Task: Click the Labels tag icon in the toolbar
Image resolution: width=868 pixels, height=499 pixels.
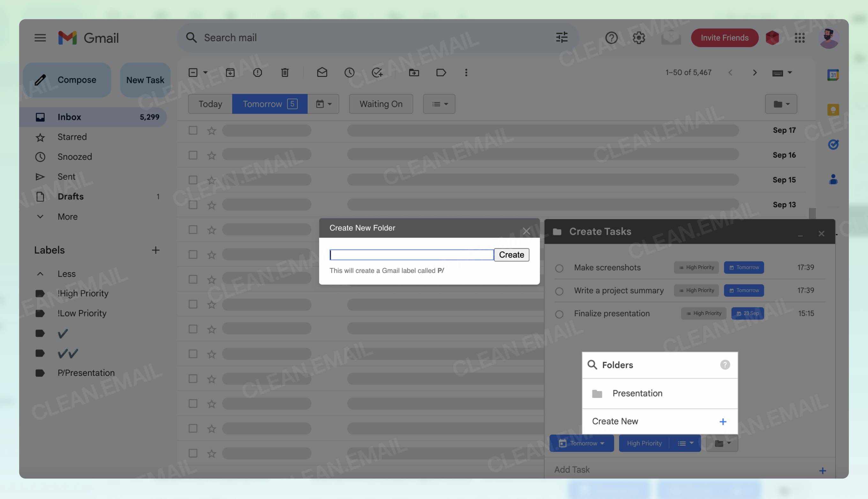Action: 441,72
